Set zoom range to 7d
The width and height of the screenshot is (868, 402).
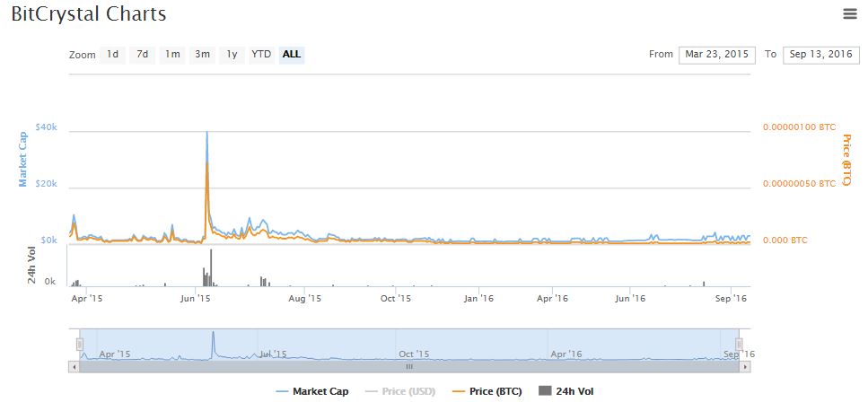(142, 54)
